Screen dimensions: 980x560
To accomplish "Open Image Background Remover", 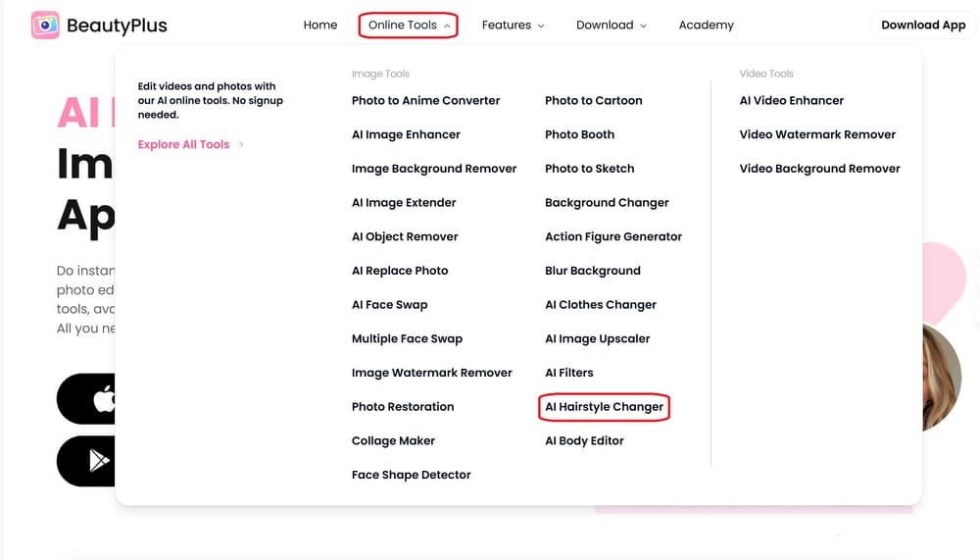I will (434, 169).
